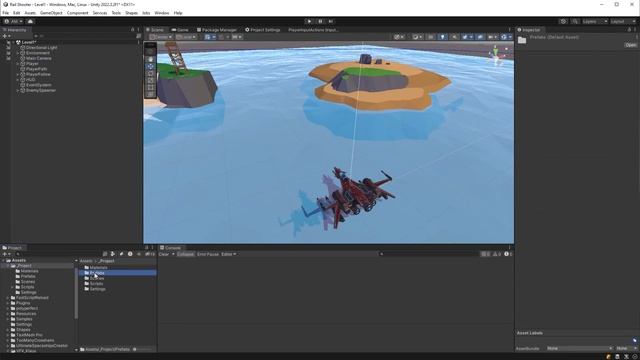Select EventSystem in Hierarchy
Viewport: 640px width, 360px height.
point(38,85)
